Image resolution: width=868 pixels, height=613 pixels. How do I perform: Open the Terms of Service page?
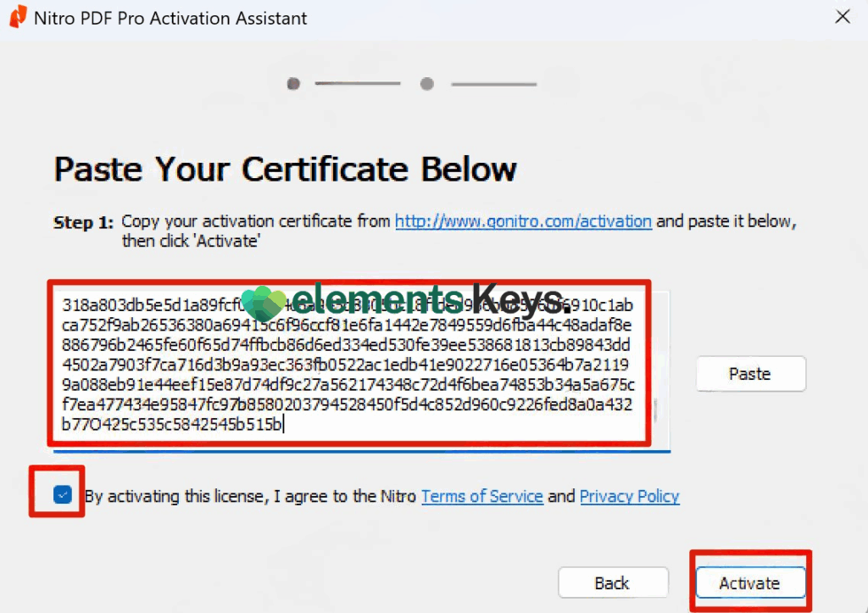pyautogui.click(x=481, y=496)
